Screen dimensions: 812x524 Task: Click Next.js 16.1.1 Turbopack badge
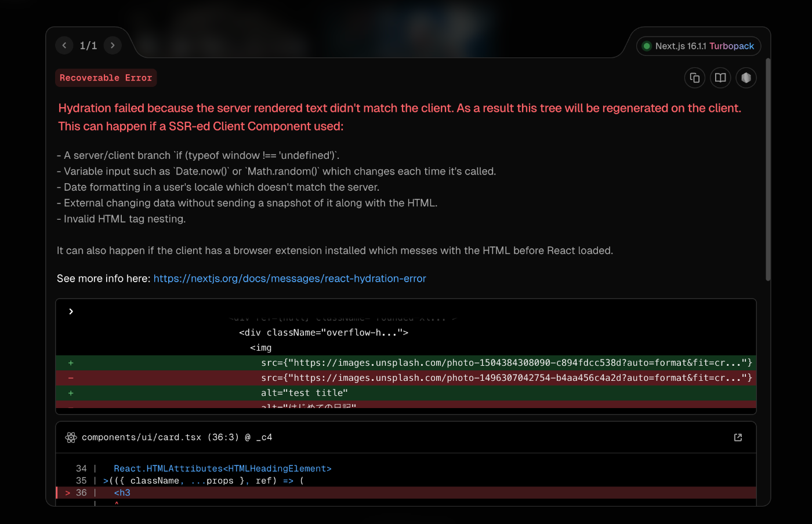click(x=699, y=46)
